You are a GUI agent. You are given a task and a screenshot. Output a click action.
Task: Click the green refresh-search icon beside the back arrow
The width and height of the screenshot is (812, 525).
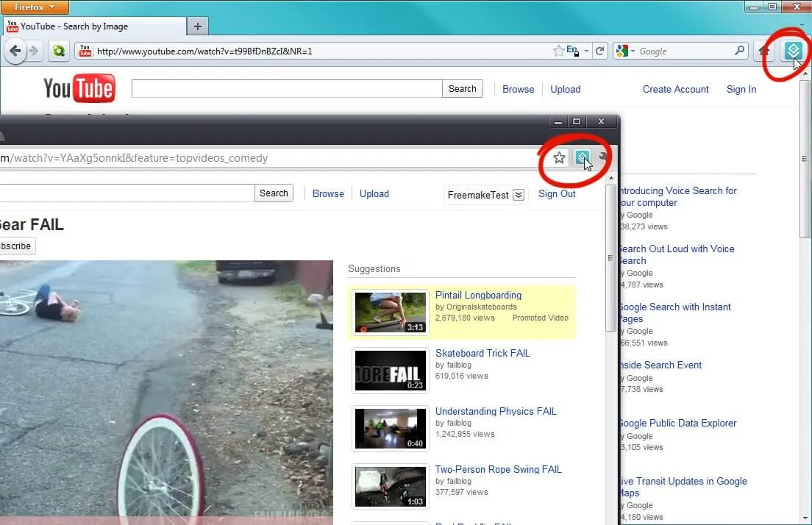(x=59, y=51)
